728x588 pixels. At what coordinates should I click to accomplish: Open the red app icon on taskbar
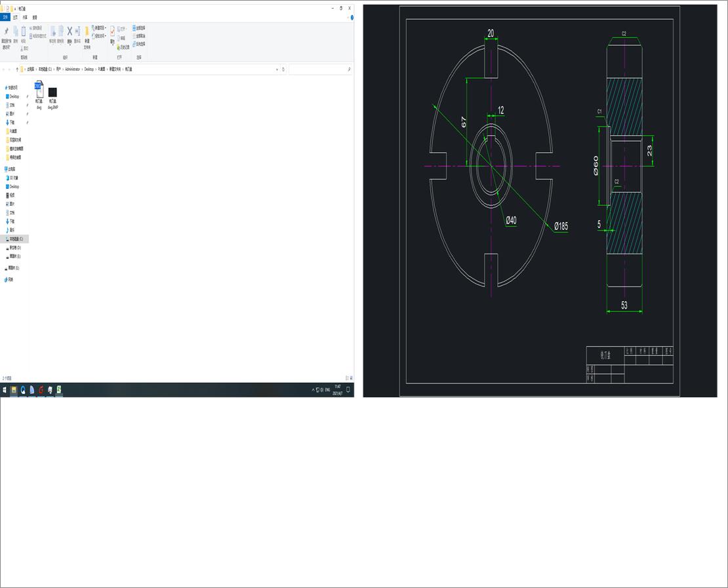click(x=41, y=390)
